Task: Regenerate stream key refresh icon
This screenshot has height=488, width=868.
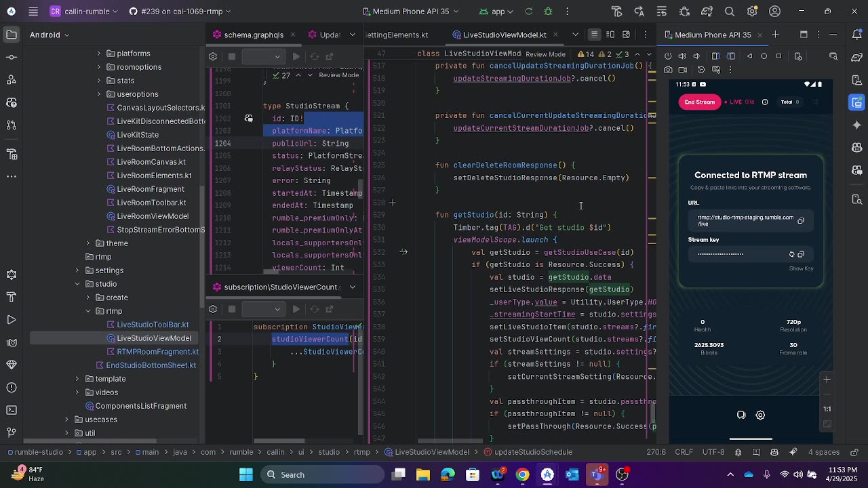Action: click(791, 254)
